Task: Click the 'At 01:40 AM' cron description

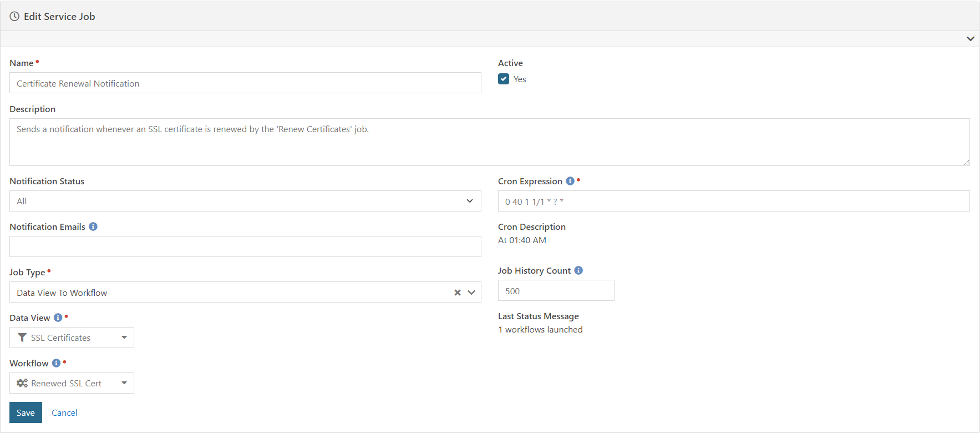Action: click(x=522, y=240)
